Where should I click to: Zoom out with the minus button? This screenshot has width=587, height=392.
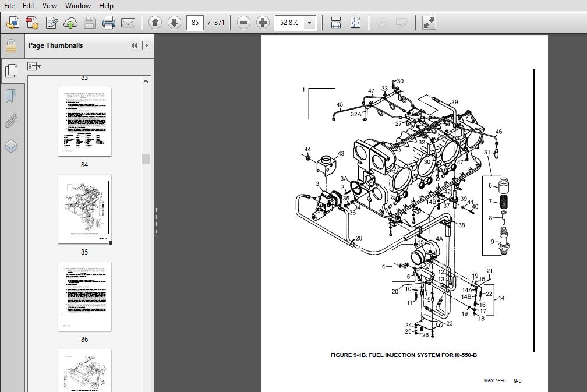click(243, 23)
